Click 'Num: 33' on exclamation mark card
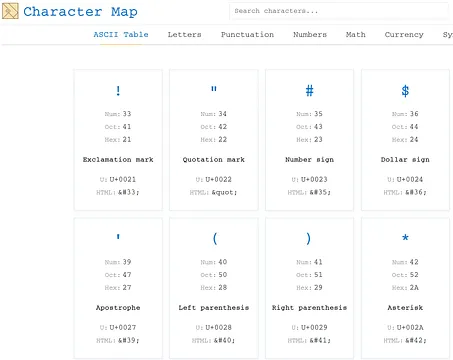The height and width of the screenshot is (360, 453). click(118, 114)
